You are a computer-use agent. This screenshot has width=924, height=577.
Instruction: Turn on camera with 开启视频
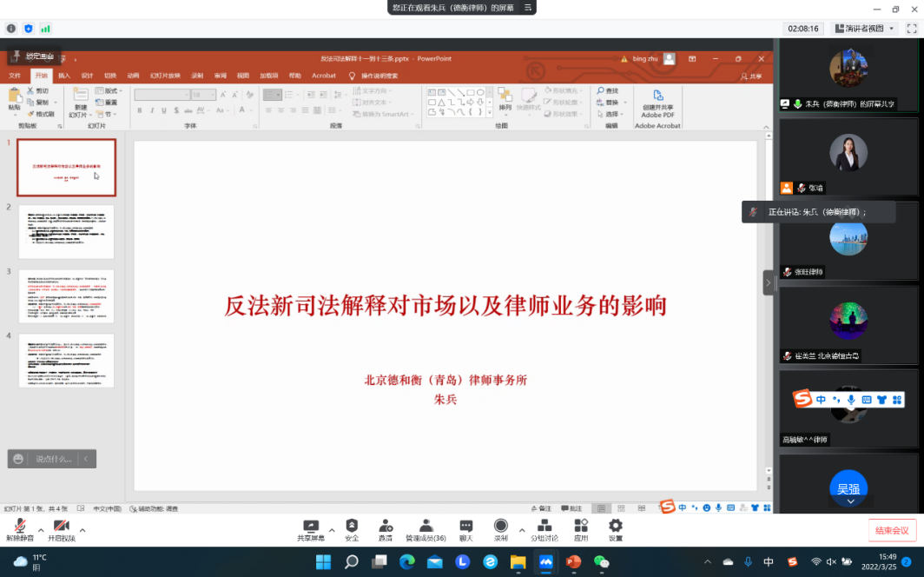(x=61, y=529)
